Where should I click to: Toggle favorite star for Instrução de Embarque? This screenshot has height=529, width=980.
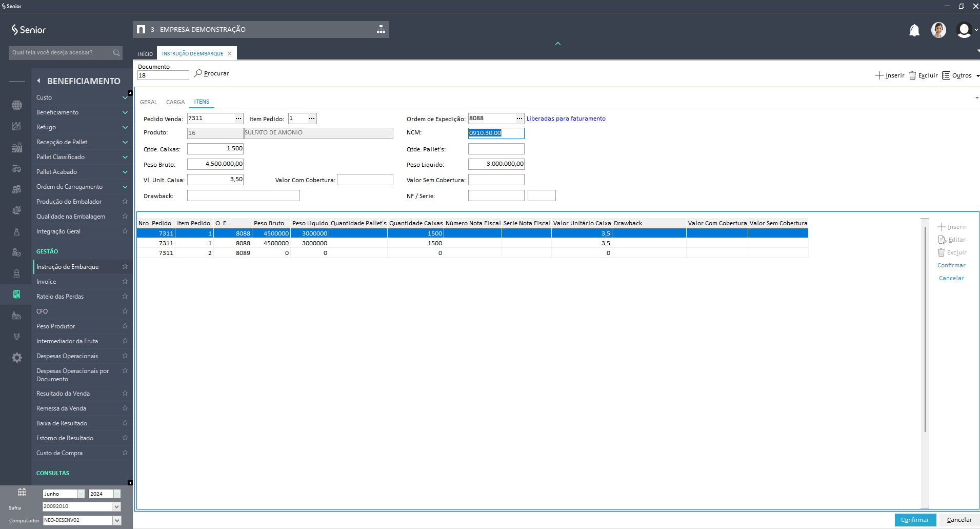coord(125,266)
